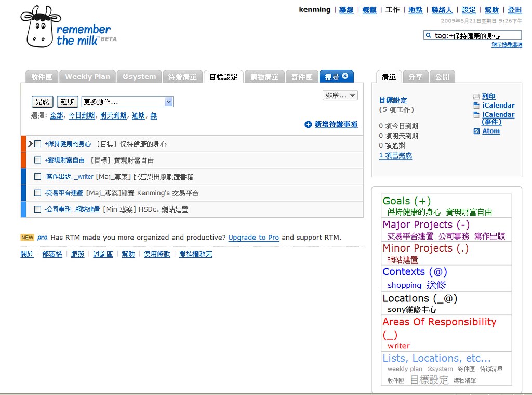Select 明天到期 tasks link

tap(113, 116)
